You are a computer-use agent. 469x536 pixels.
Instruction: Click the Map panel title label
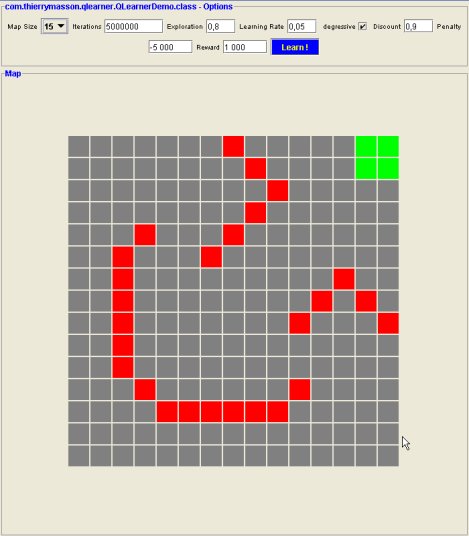[13, 73]
